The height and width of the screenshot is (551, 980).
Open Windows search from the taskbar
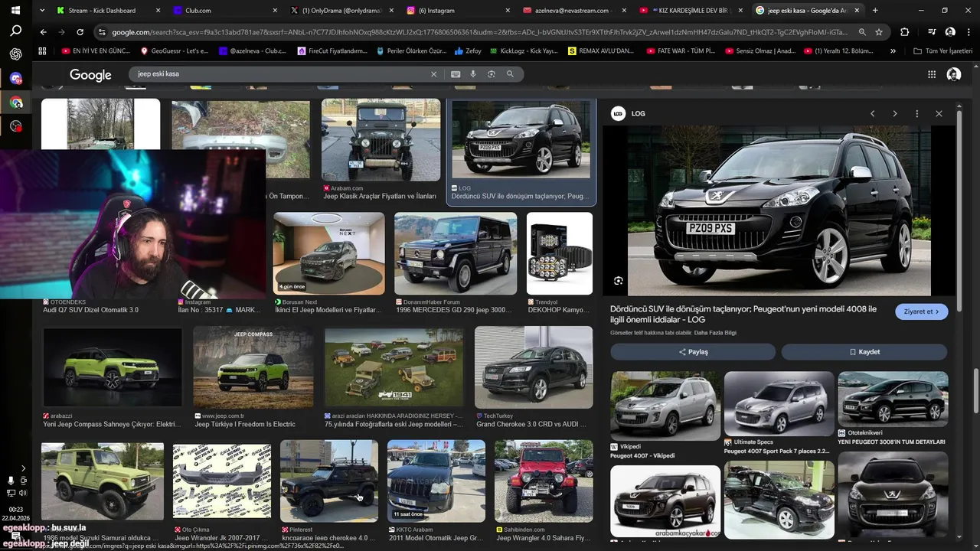(16, 31)
